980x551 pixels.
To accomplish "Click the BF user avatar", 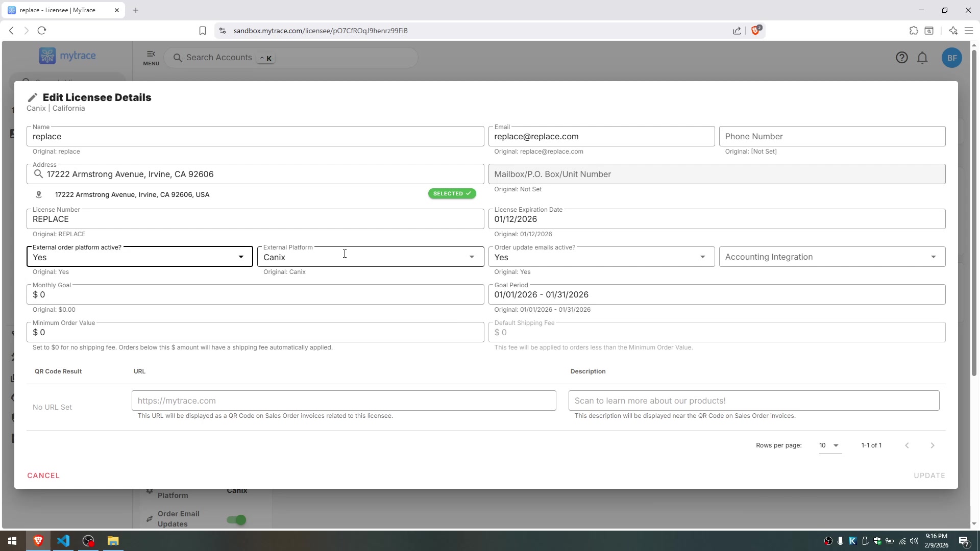I will coord(951,58).
